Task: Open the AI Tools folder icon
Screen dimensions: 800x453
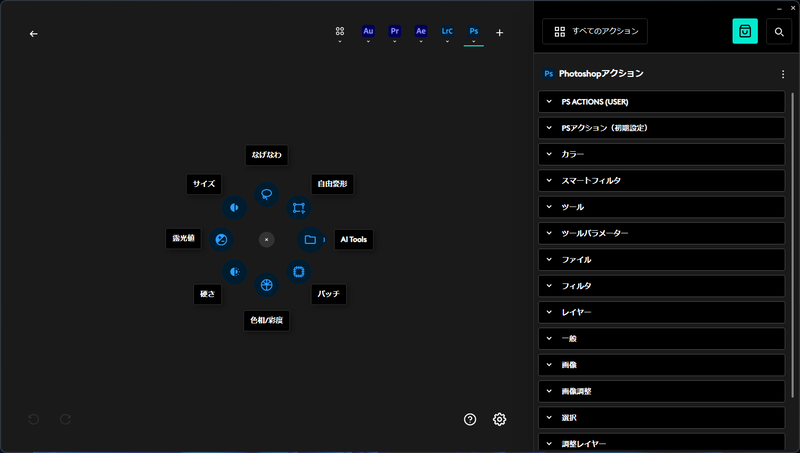Action: pos(310,239)
